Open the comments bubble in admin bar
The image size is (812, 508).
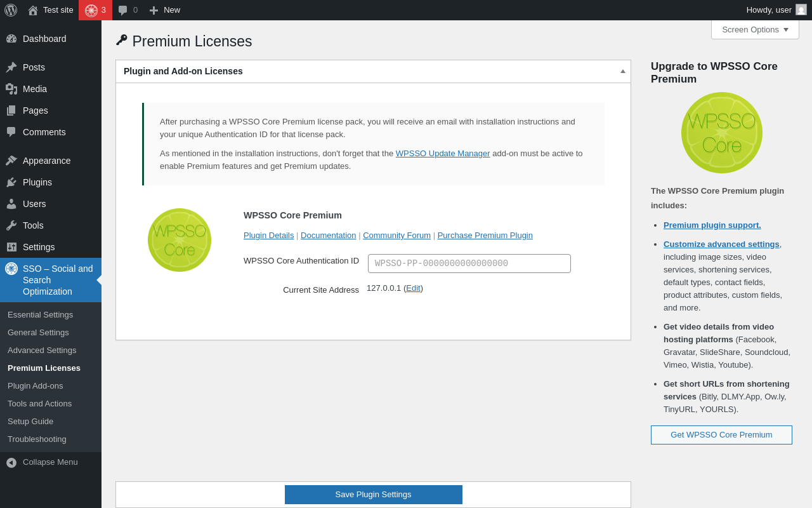pos(123,10)
